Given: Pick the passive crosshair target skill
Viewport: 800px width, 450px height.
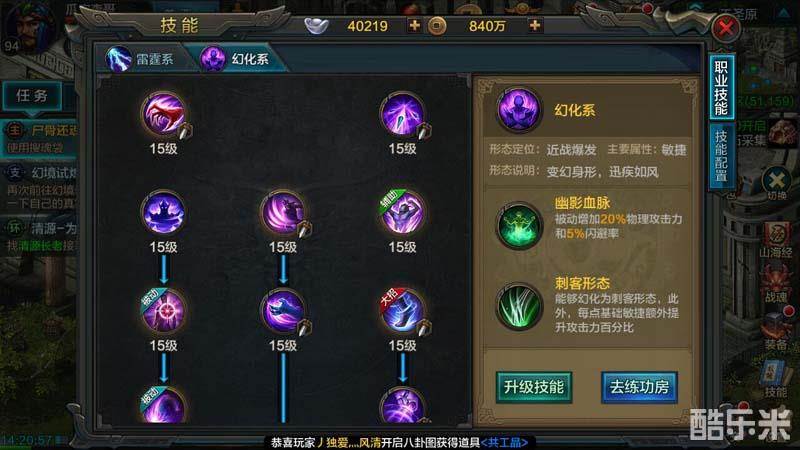Looking at the screenshot, I should 163,311.
